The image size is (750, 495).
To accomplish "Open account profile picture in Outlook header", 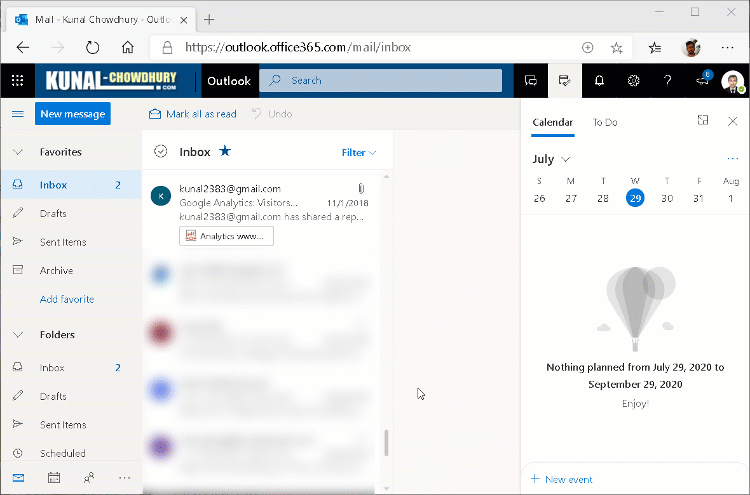I will coord(733,81).
